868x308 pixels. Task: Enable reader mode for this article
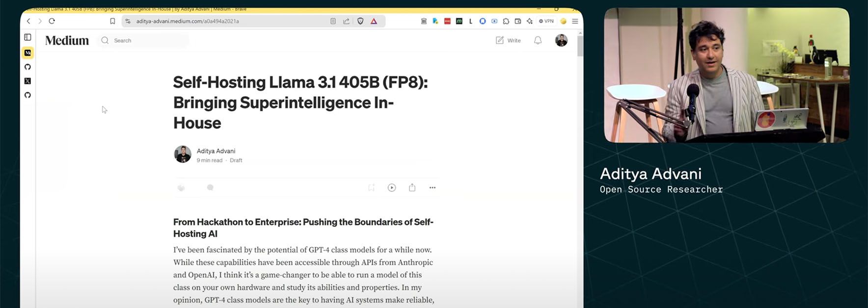click(333, 21)
